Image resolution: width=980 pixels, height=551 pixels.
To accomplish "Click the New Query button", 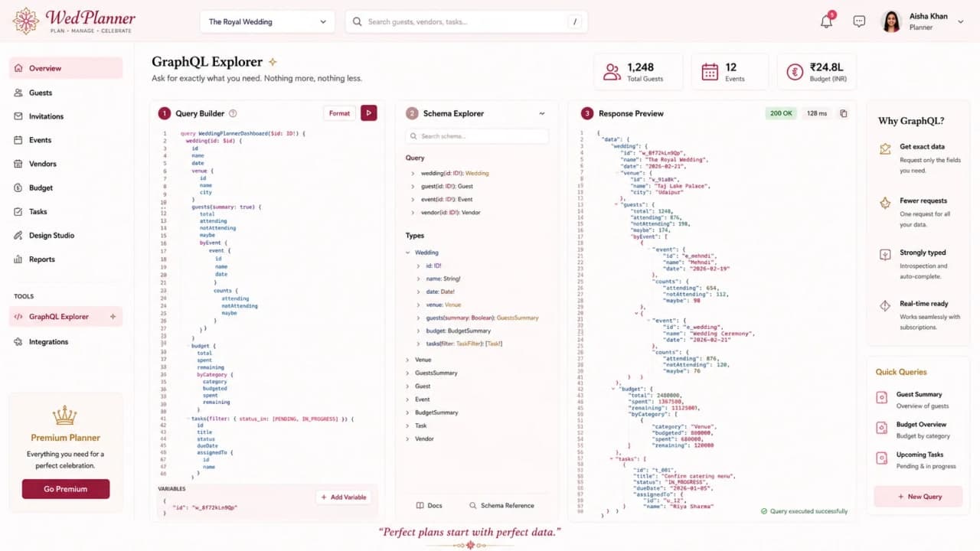I will click(918, 497).
